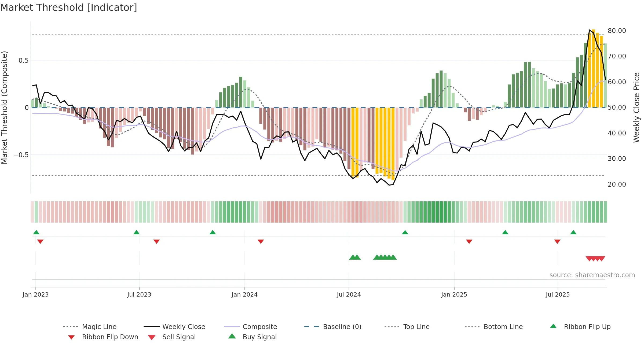
Task: Click the 60.00 price axis label
Action: [x=617, y=82]
